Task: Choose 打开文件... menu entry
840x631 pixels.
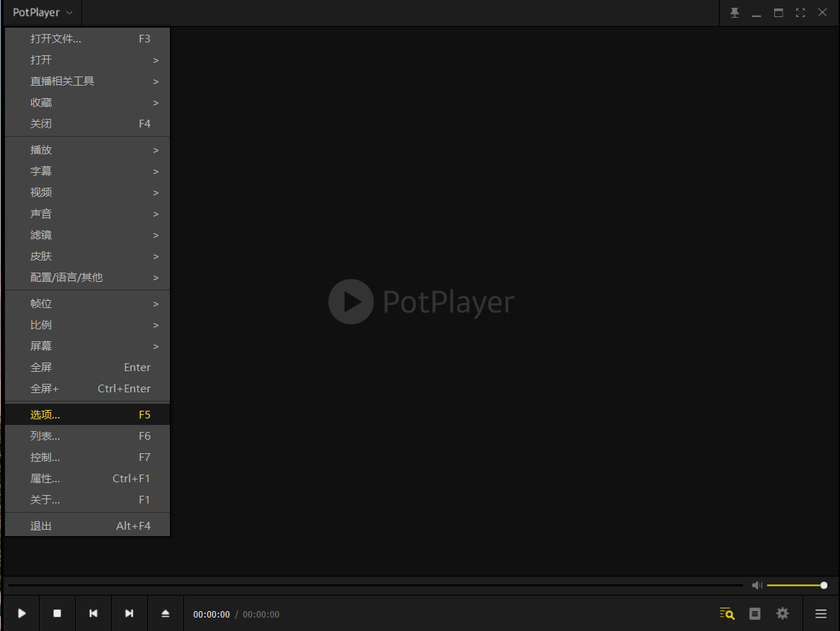Action: (87, 39)
